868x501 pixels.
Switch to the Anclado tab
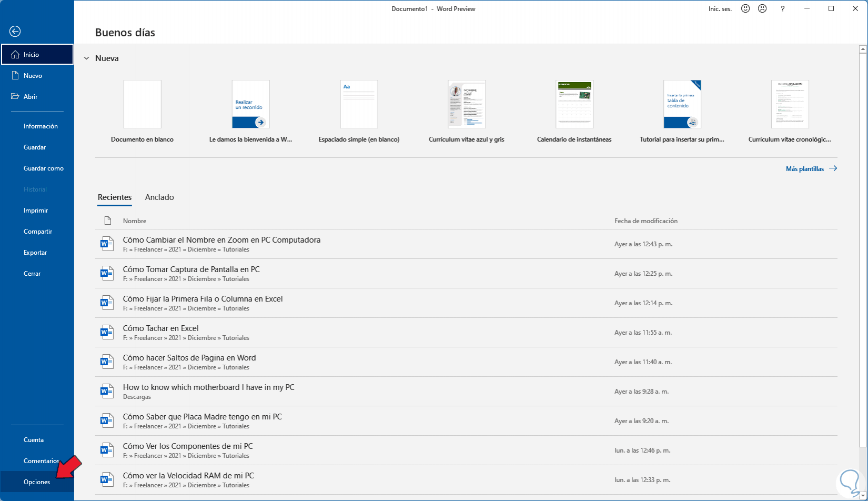point(159,197)
